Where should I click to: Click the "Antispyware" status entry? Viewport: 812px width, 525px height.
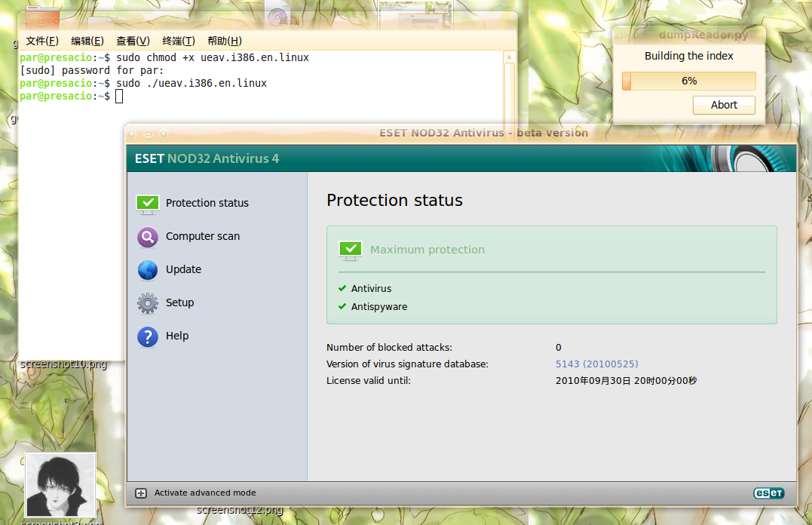click(379, 307)
